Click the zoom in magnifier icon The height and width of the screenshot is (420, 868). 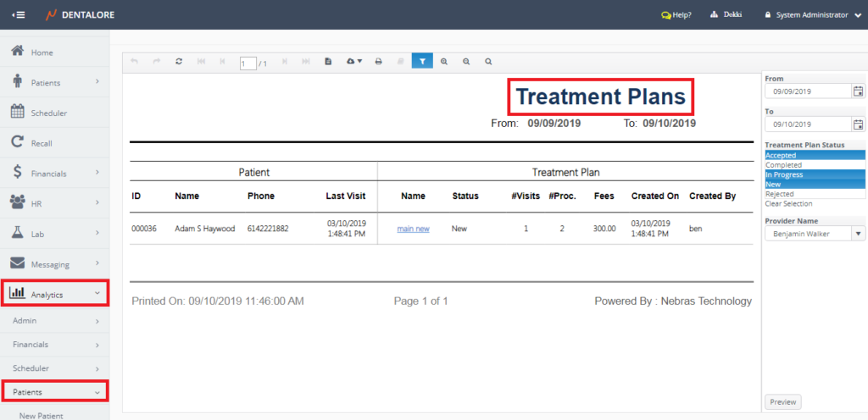pyautogui.click(x=443, y=62)
